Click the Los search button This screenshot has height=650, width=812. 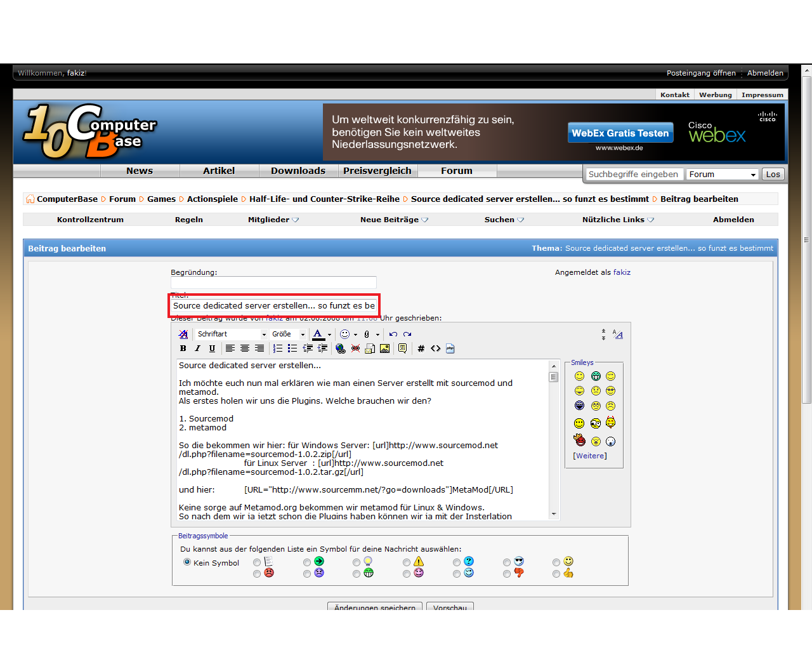[773, 174]
